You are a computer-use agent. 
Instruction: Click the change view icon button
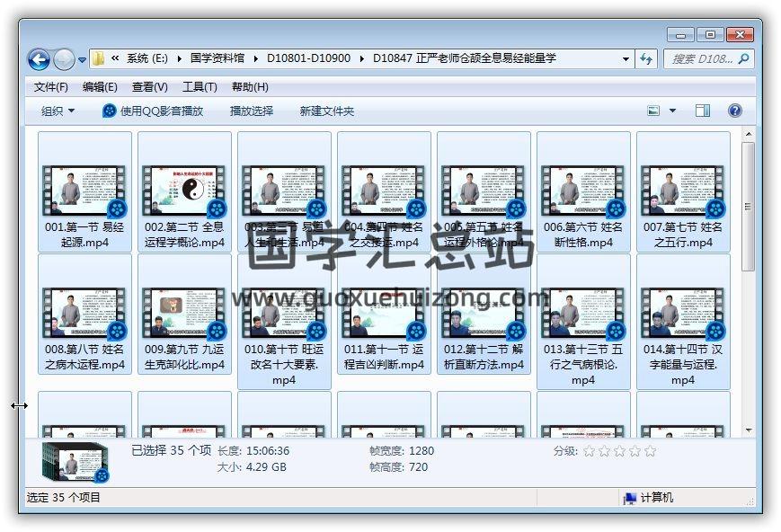click(x=655, y=111)
